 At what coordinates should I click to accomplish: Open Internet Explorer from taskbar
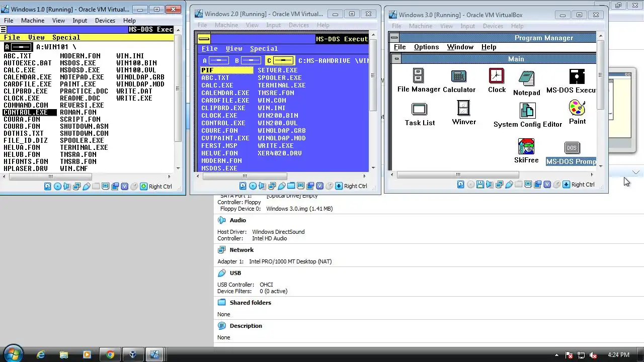[x=41, y=354]
